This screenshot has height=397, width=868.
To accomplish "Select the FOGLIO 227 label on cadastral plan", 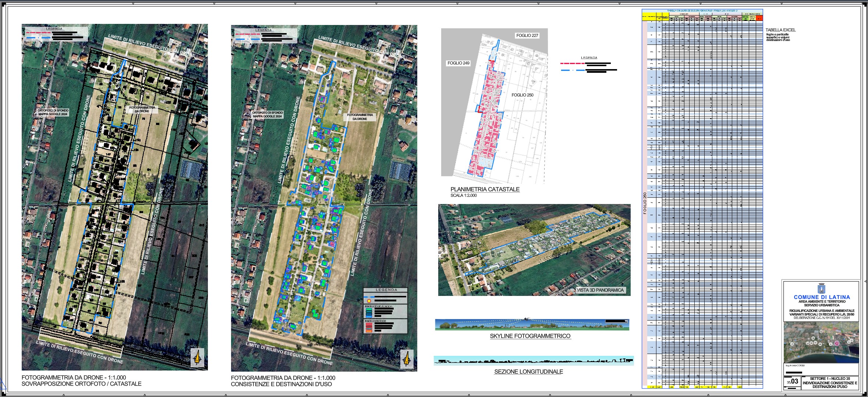I will point(527,35).
